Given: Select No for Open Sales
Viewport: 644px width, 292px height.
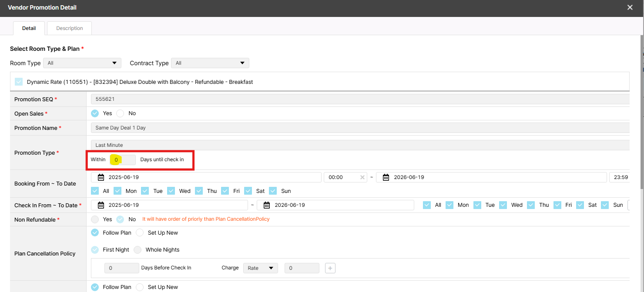Looking at the screenshot, I should [120, 113].
